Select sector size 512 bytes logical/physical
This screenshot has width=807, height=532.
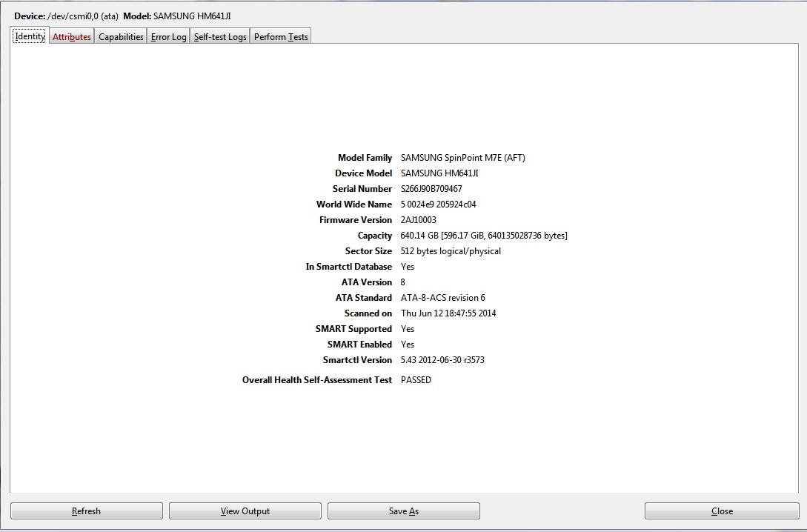pos(451,251)
